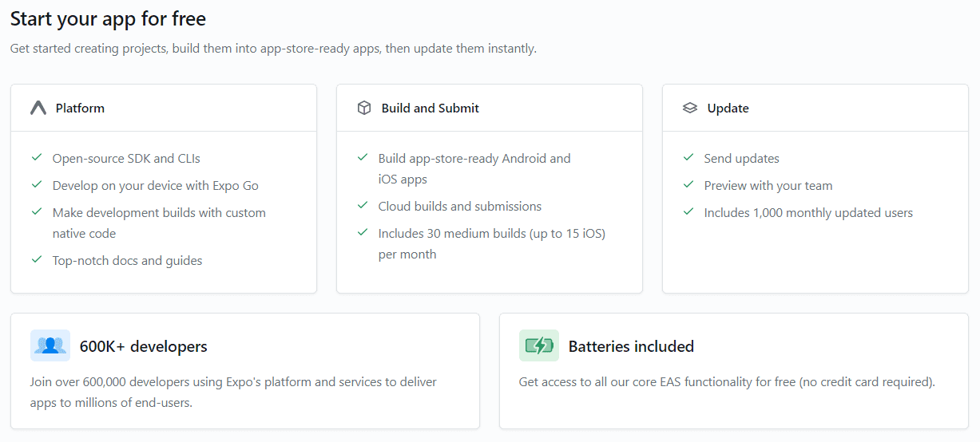Viewport: 980px width, 442px height.
Task: Click checkmark next to Includes 1,000 monthly updated users
Action: [688, 212]
